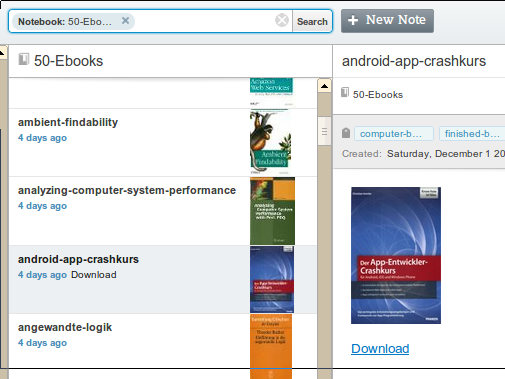The height and width of the screenshot is (379, 505).
Task: Click the large App-Entwickler-Crashkurs cover image
Action: pos(396,255)
